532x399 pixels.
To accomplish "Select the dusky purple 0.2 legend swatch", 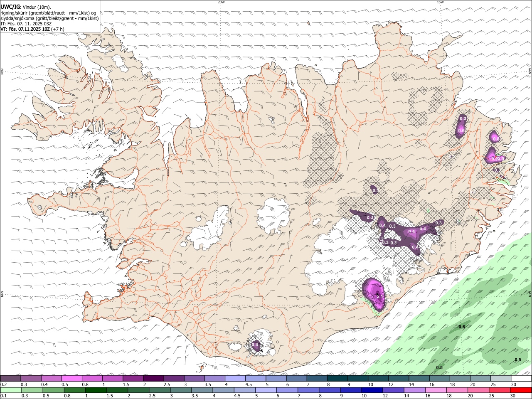I will (x=10, y=378).
